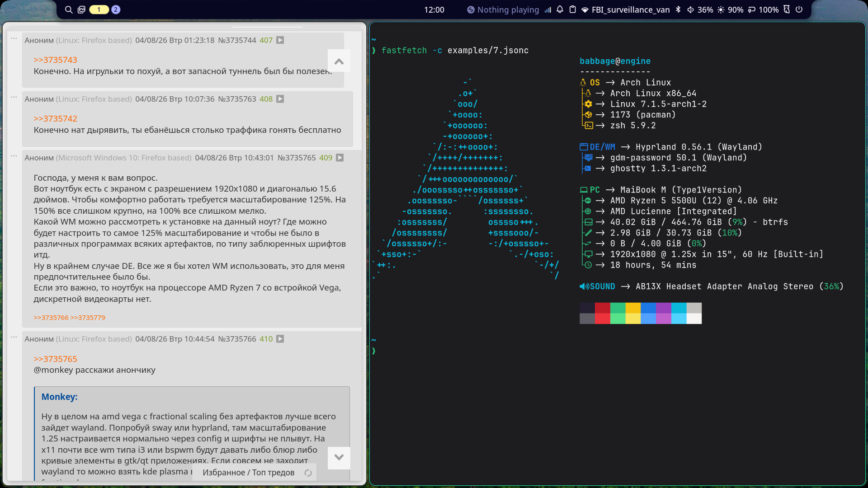The height and width of the screenshot is (488, 868).
Task: Click babbage@engine in the terminal
Action: (615, 61)
